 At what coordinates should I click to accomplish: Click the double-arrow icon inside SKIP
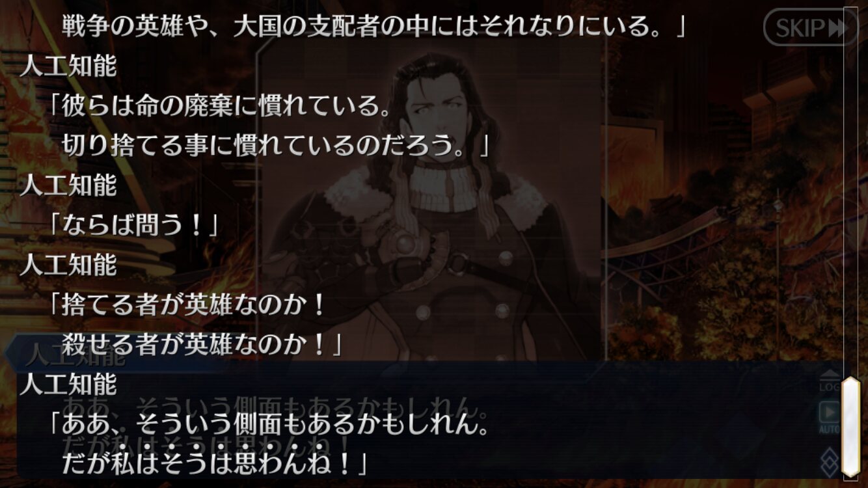point(838,28)
